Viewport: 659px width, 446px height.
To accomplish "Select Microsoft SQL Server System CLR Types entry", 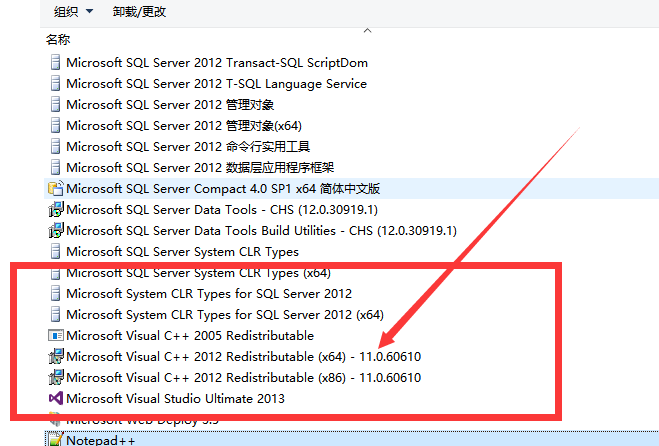I will pyautogui.click(x=182, y=251).
